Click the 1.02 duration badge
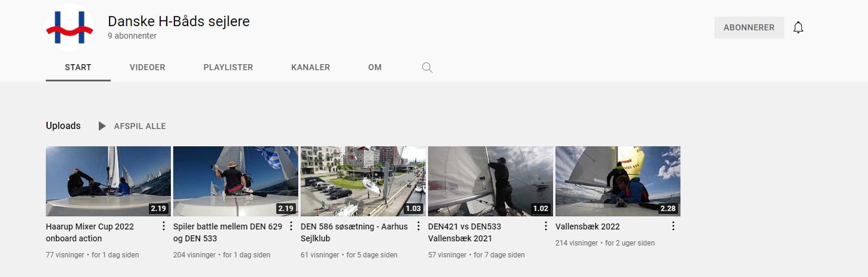 pos(541,209)
